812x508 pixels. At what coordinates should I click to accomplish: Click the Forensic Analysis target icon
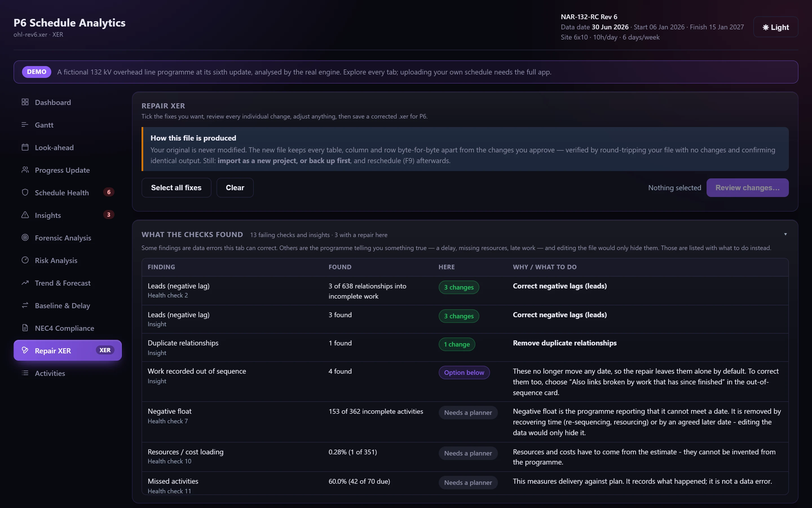(x=25, y=238)
